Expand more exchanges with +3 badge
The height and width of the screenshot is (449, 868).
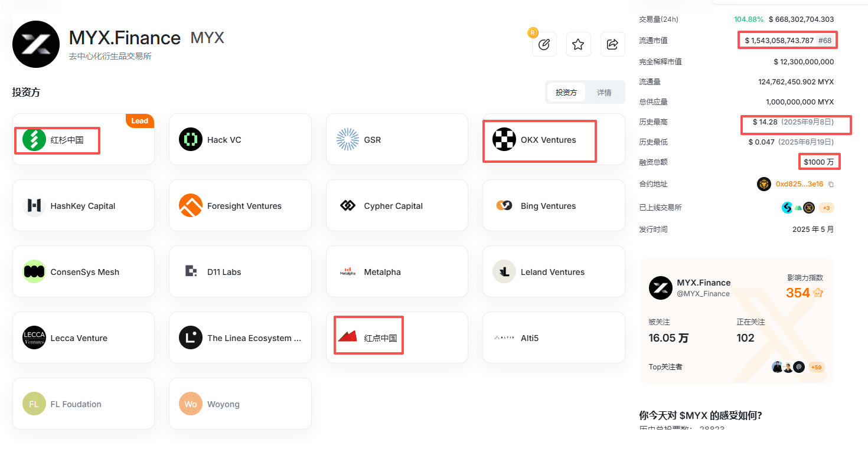pos(825,208)
